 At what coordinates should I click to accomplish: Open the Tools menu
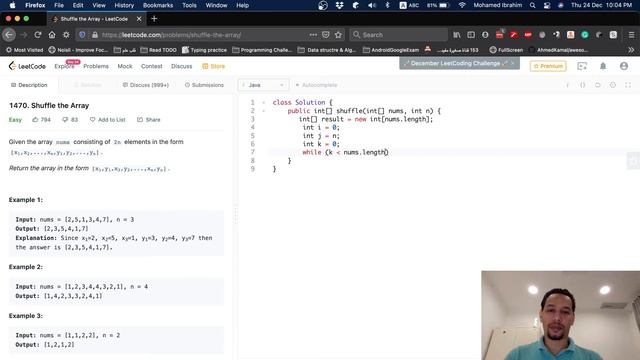(189, 5)
